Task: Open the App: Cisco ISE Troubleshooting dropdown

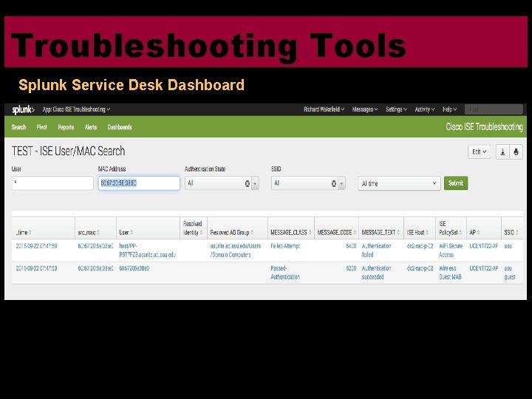Action: point(76,109)
